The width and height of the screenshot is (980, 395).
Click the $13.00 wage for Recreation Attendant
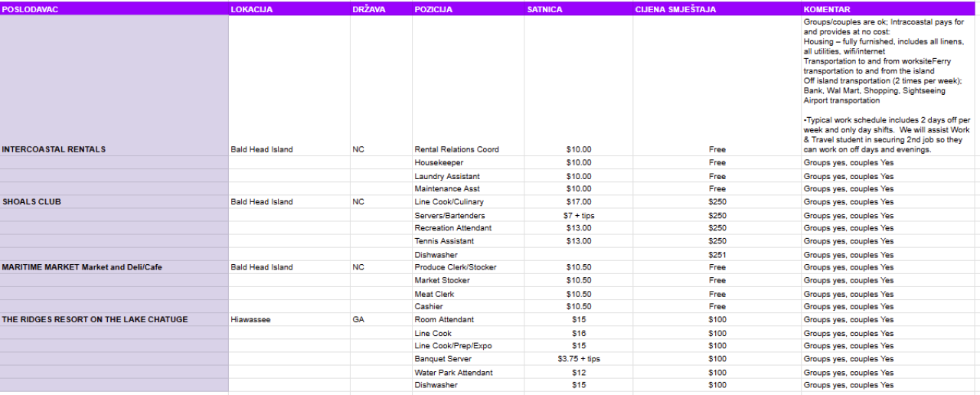coord(579,228)
